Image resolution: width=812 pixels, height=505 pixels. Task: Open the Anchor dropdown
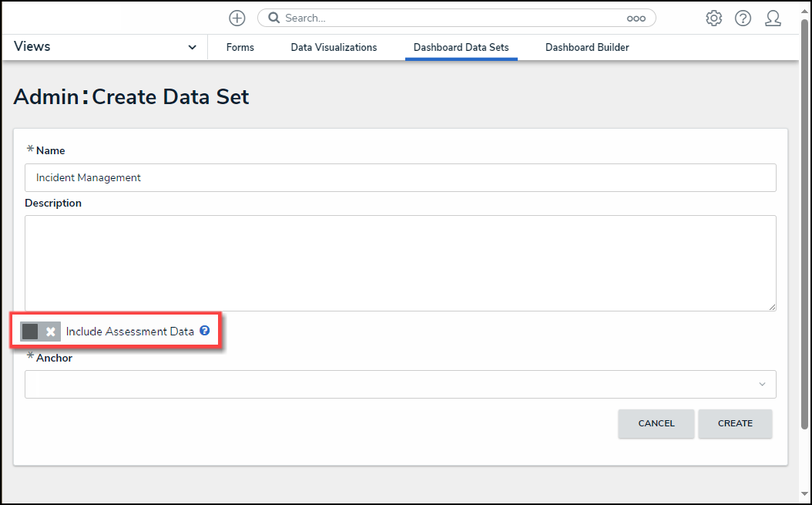pyautogui.click(x=400, y=384)
